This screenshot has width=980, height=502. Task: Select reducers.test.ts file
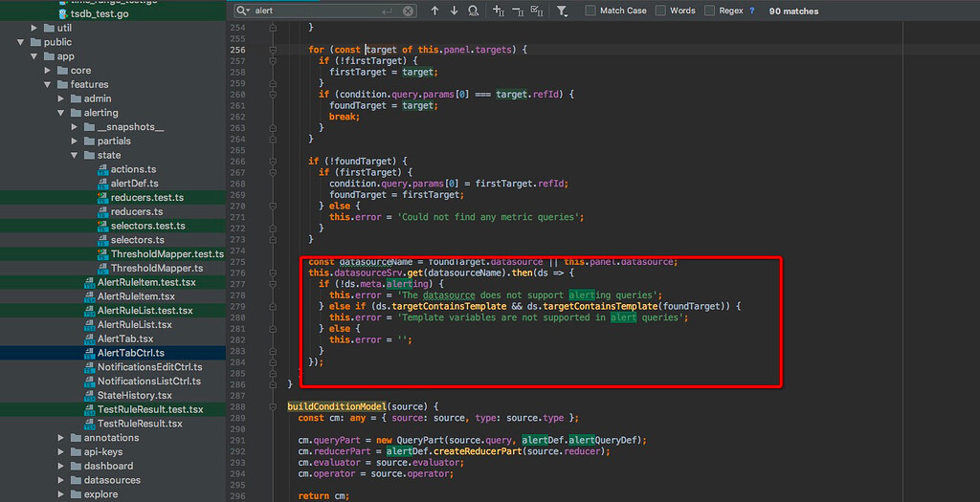coord(146,198)
